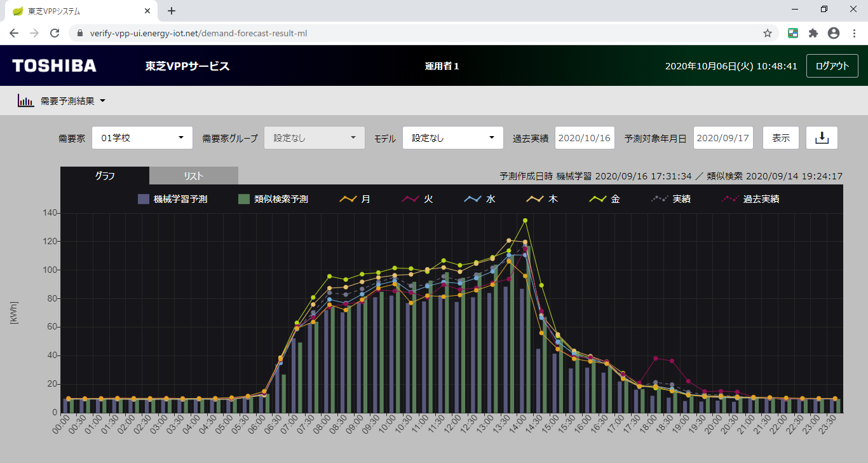Image resolution: width=868 pixels, height=463 pixels.
Task: Toggle the 木 line in legend
Action: pyautogui.click(x=542, y=199)
